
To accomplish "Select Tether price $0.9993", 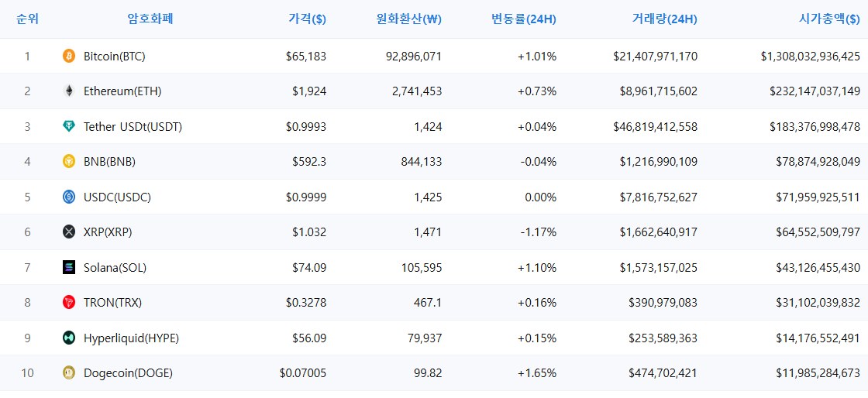I will [306, 126].
